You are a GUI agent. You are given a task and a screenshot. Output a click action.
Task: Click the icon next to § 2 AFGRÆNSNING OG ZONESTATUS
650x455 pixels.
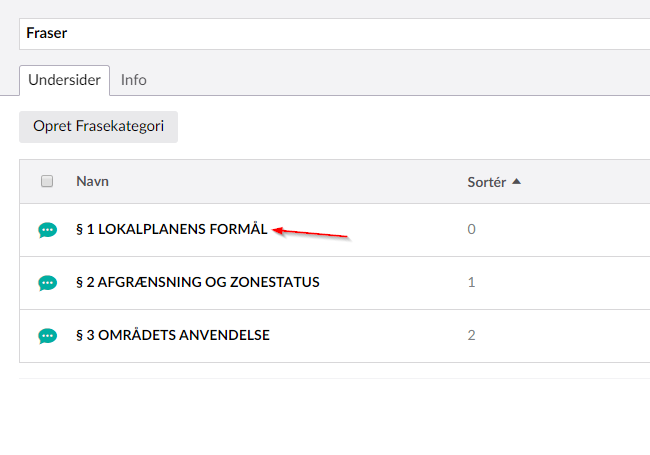(47, 283)
